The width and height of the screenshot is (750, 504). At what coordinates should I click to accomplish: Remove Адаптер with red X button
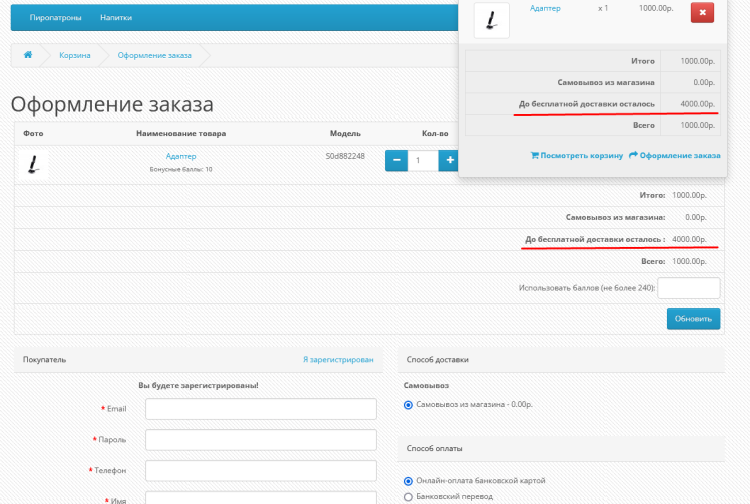(x=702, y=12)
